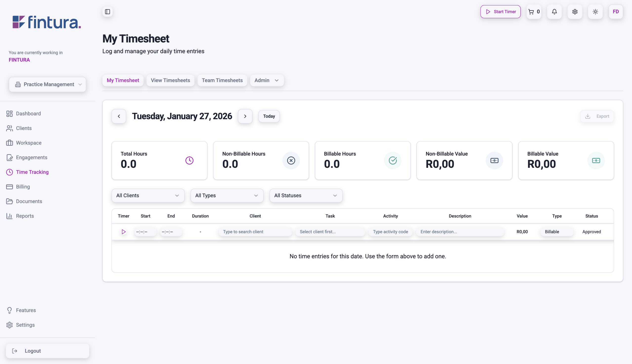The image size is (632, 364).
Task: Switch to the Team Timesheets tab
Action: pyautogui.click(x=222, y=80)
